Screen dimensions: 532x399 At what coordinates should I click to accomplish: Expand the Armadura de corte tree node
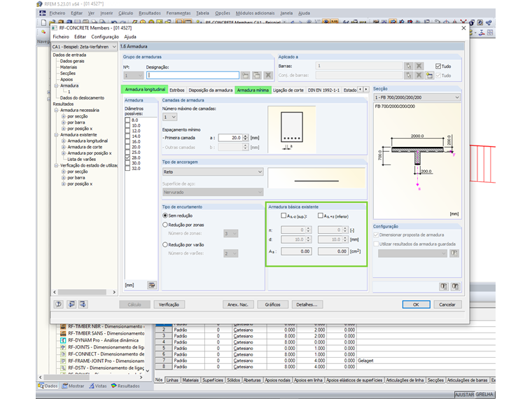(x=64, y=147)
